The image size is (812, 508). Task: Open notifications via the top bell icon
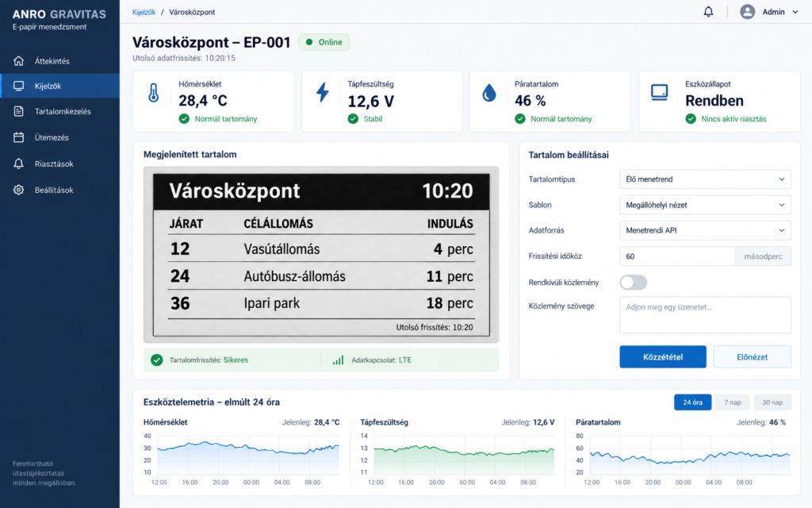[708, 11]
